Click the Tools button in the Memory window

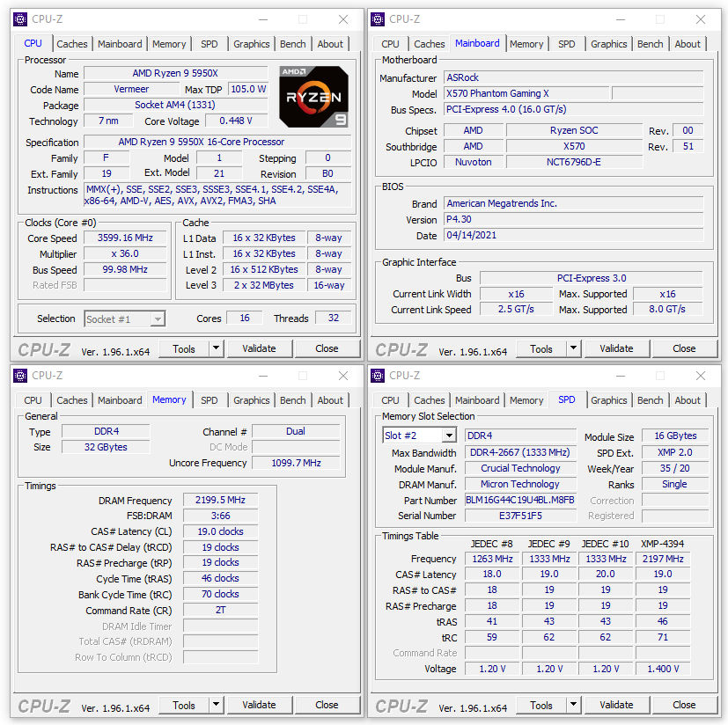coord(184,705)
